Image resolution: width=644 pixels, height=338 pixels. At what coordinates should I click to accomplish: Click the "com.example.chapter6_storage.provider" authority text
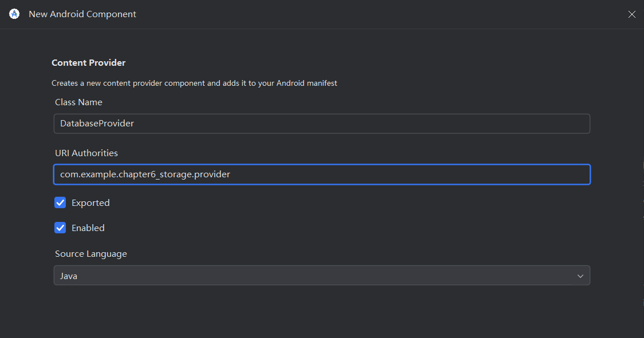145,174
